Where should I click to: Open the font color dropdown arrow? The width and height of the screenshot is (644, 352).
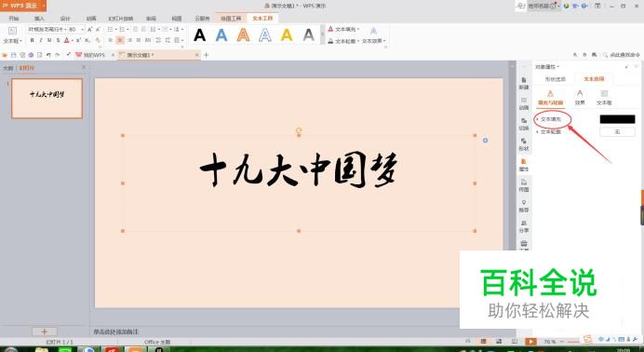(73, 40)
